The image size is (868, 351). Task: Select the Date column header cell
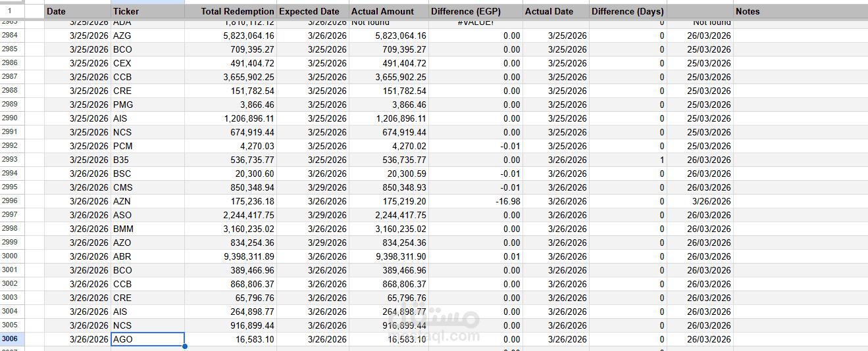(78, 11)
